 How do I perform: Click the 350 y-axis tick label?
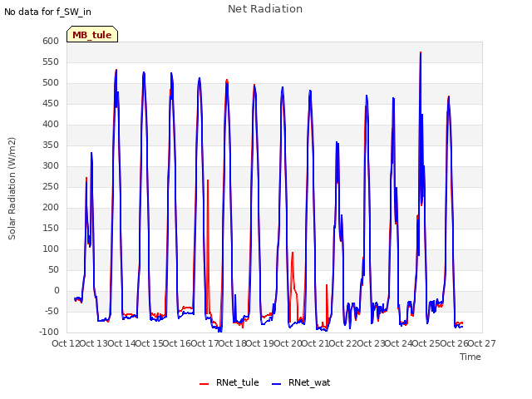pos(51,145)
